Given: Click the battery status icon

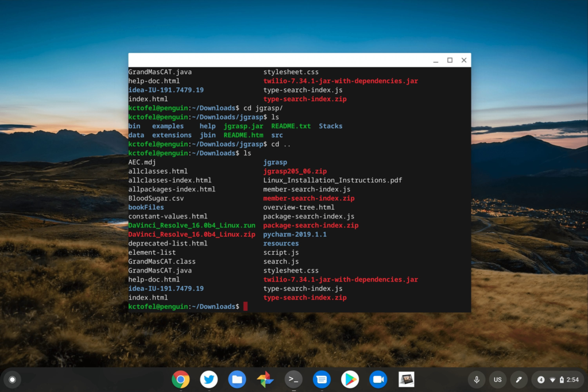Looking at the screenshot, I should (x=562, y=379).
